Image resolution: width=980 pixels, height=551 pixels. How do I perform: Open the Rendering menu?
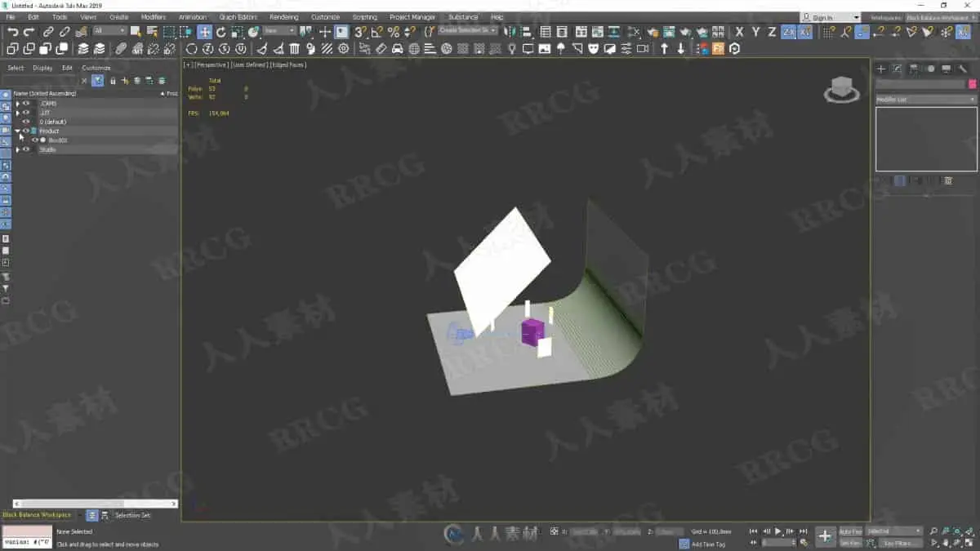coord(284,17)
